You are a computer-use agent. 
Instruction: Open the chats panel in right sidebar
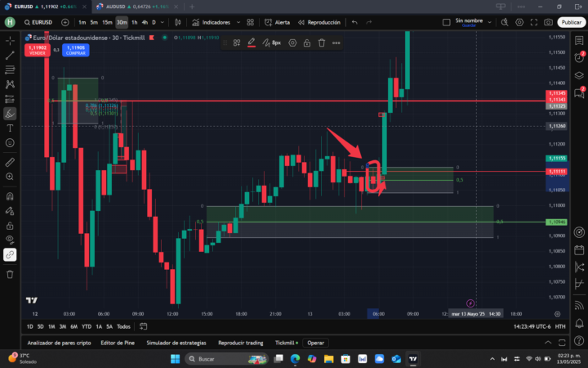(x=579, y=92)
